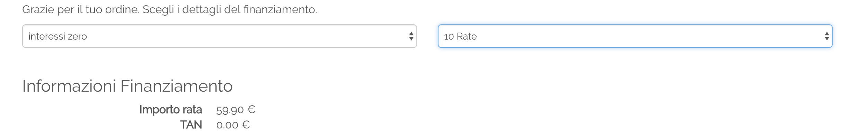Click the downward arrow in the 10 Rate selector

pos(826,39)
